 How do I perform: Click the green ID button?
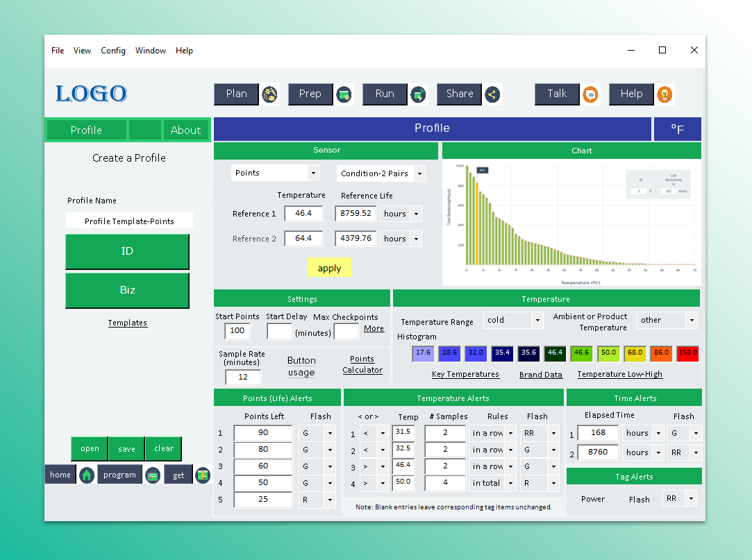pos(127,252)
